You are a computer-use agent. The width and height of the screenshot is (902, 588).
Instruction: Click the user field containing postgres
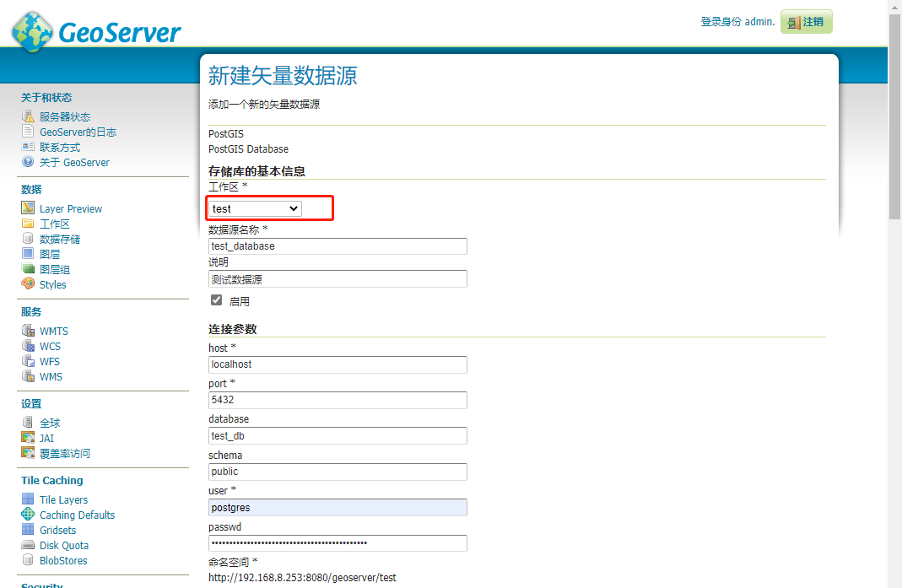click(x=338, y=508)
